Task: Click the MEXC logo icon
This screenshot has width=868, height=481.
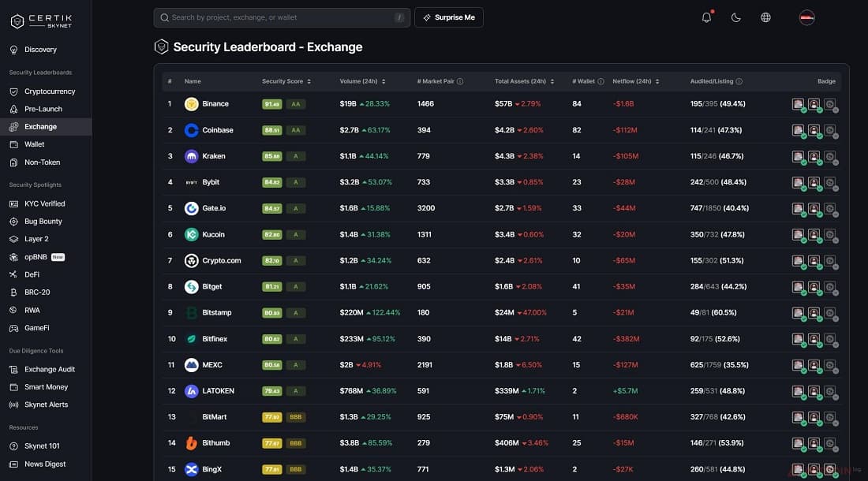Action: pos(192,365)
